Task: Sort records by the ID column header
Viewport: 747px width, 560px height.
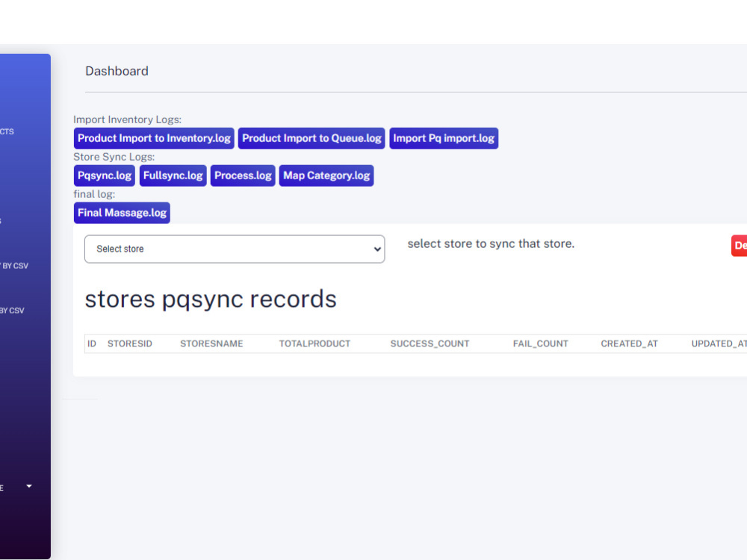Action: click(91, 343)
